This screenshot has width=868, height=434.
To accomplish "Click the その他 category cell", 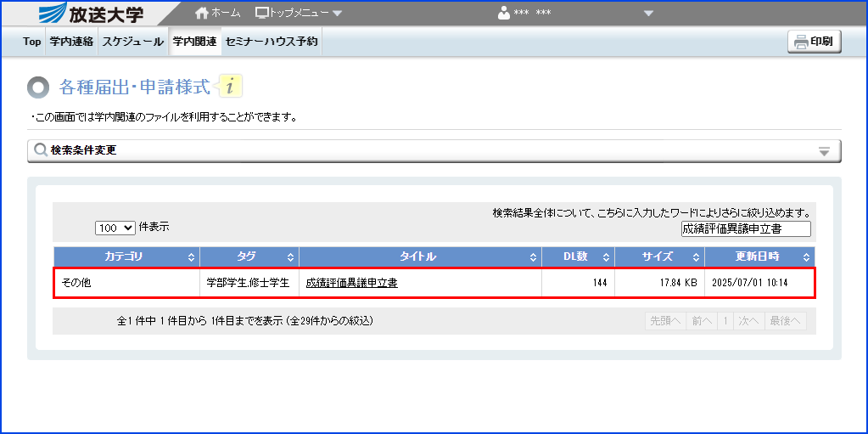I will [126, 283].
